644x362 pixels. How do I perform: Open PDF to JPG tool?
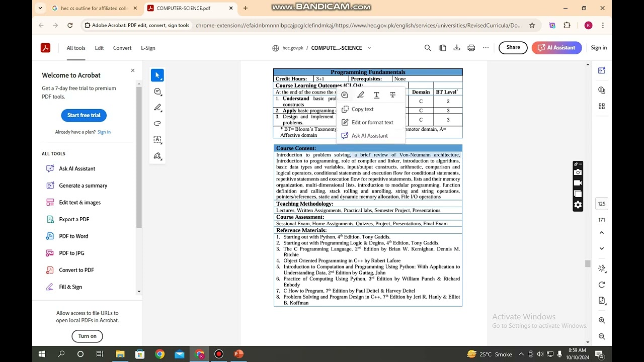[71, 253]
